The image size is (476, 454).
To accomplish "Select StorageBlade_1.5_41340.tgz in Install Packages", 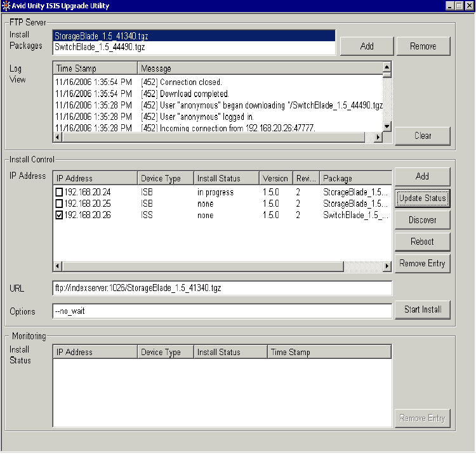I will (194, 36).
